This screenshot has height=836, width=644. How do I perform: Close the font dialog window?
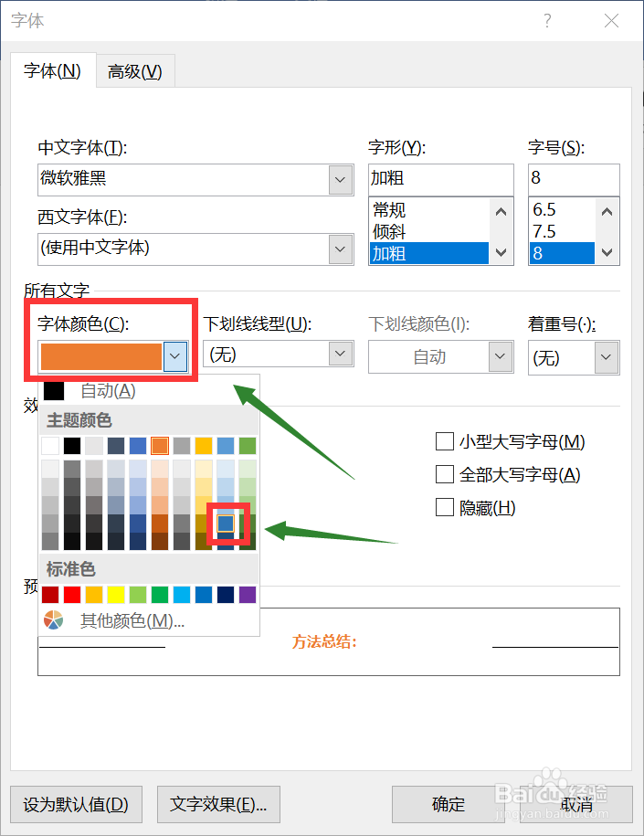(x=611, y=21)
